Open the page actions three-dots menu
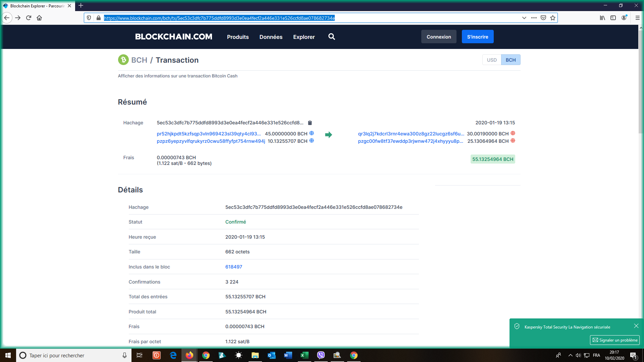Screen dimensions: 644x362 pyautogui.click(x=534, y=18)
